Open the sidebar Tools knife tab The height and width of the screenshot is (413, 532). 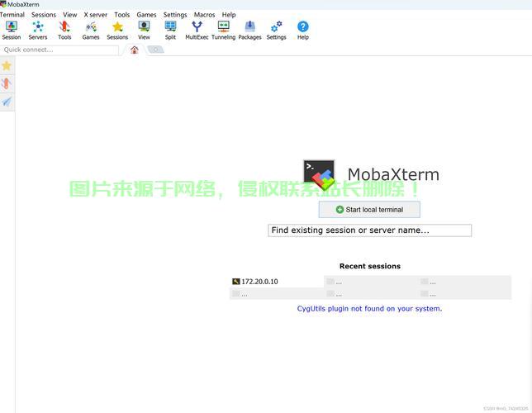pos(7,83)
